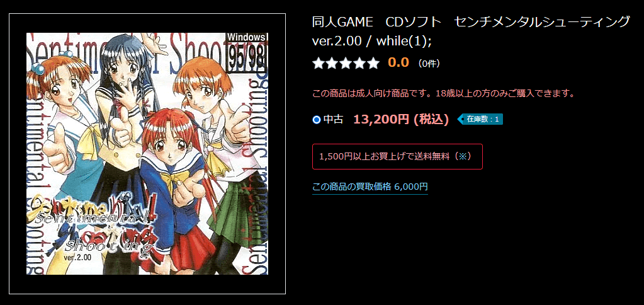Viewport: 644px width, 305px height.
Task: Click the ver.2.00 label on cover art
Action: tap(77, 257)
